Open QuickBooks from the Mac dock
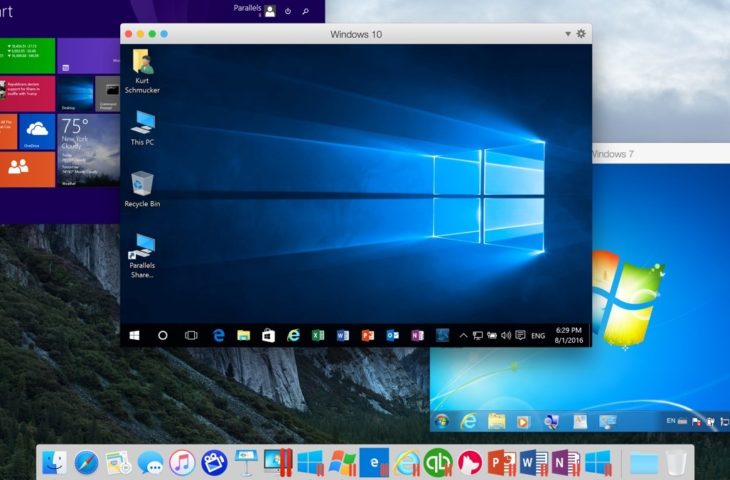 (438, 463)
